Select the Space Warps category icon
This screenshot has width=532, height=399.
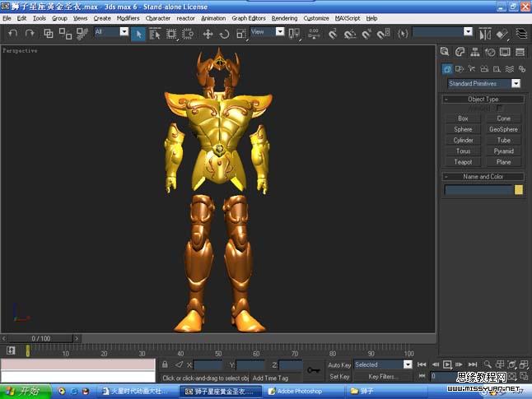point(509,69)
